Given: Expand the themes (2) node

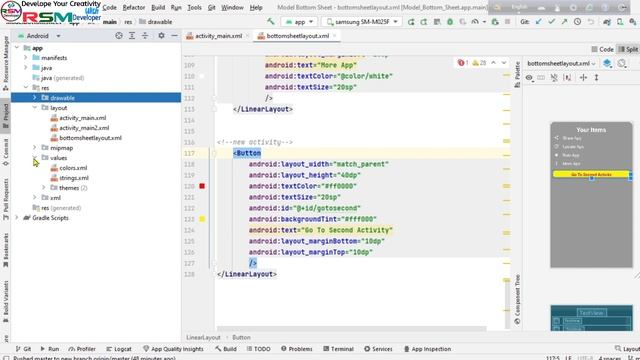Looking at the screenshot, I should pyautogui.click(x=44, y=187).
